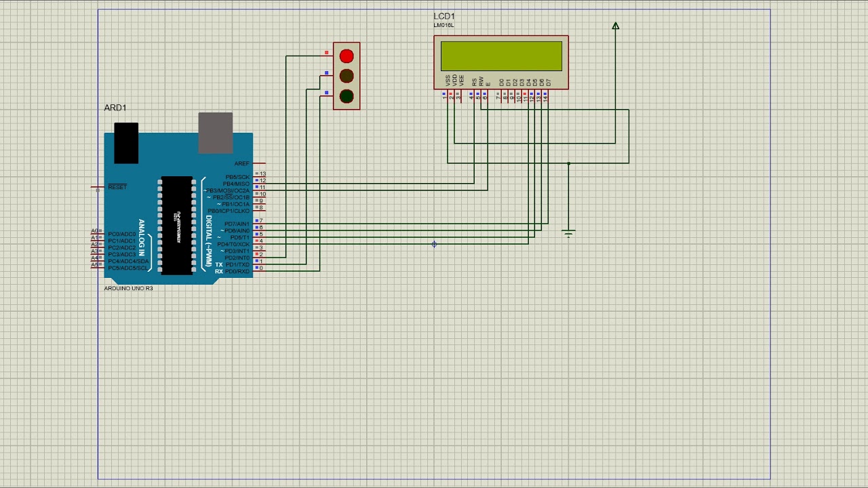Click the green LCD display screen

tap(501, 56)
